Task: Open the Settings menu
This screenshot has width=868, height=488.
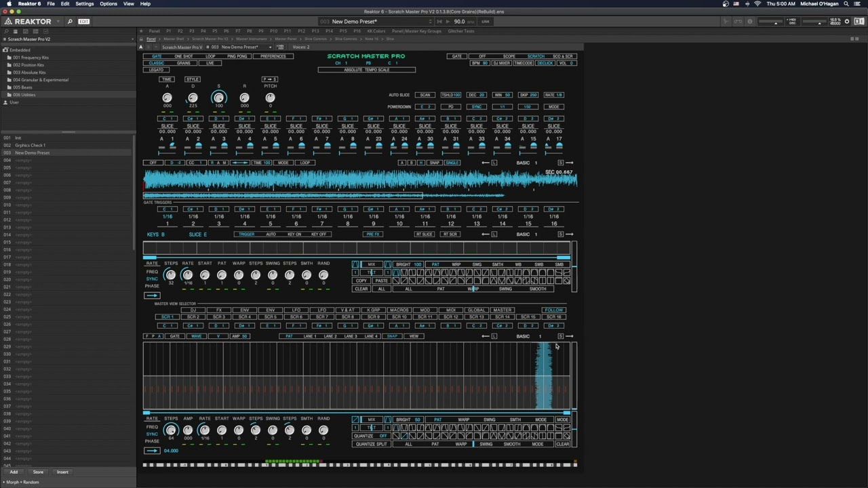Action: (x=84, y=4)
